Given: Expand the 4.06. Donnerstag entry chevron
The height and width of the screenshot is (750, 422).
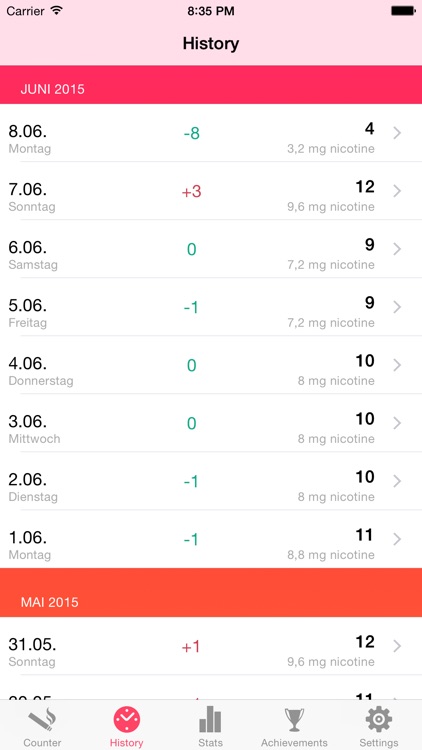Looking at the screenshot, I should 397,365.
